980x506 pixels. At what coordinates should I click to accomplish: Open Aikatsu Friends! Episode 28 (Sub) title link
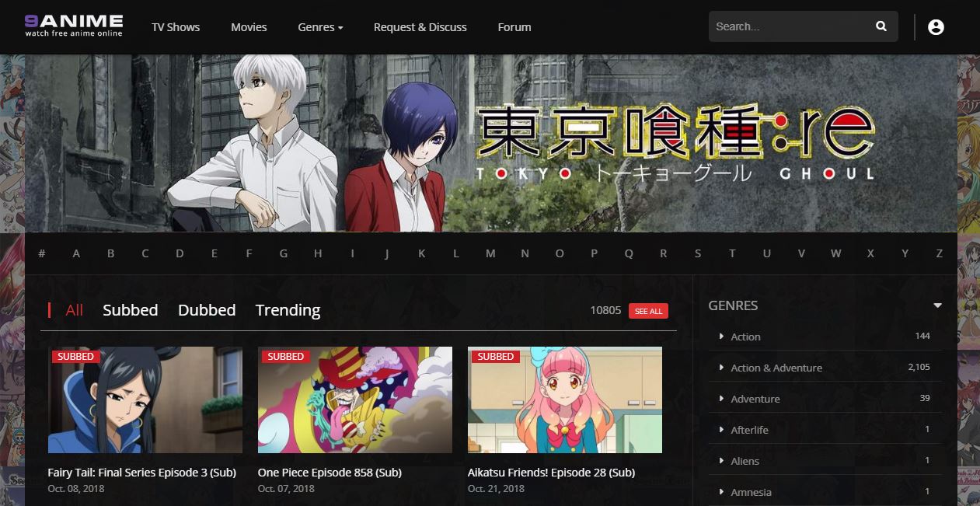click(551, 473)
